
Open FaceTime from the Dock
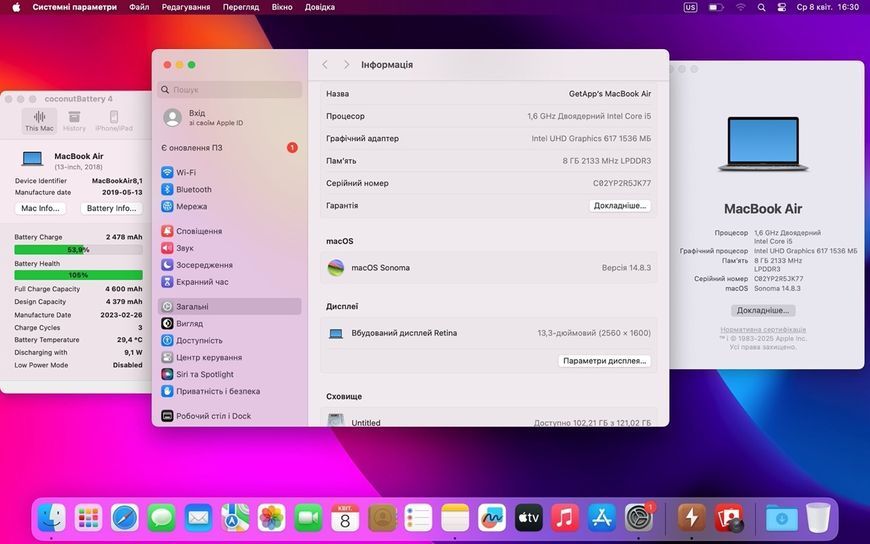click(x=308, y=518)
